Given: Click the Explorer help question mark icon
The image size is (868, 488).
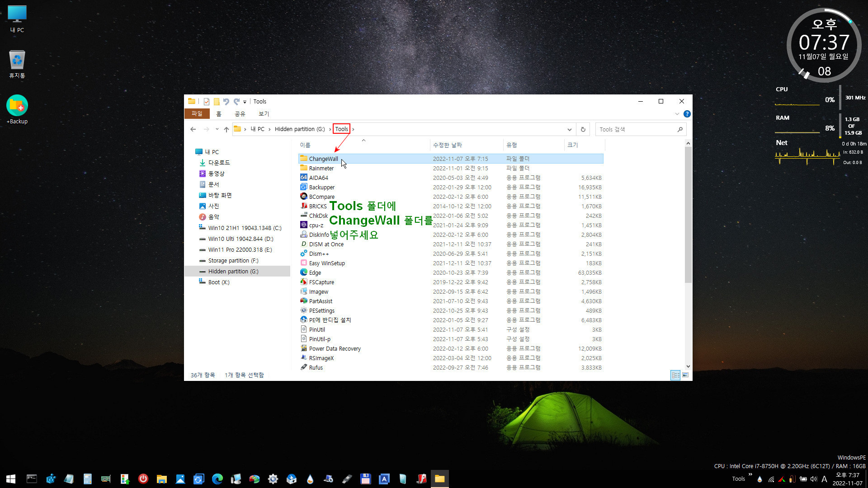Looking at the screenshot, I should pos(687,114).
